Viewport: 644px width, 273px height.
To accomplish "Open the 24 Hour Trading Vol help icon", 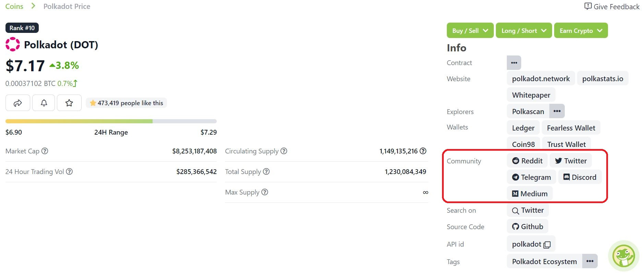I will click(x=69, y=172).
